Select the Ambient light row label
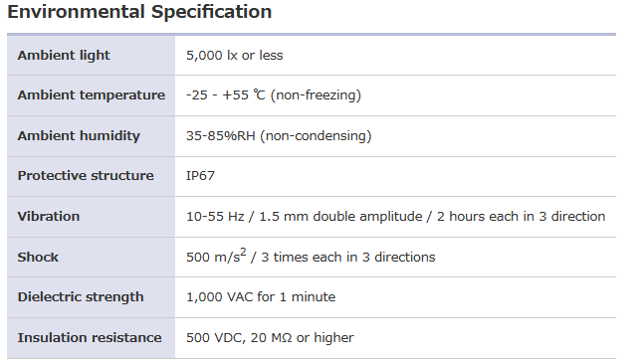 64,55
